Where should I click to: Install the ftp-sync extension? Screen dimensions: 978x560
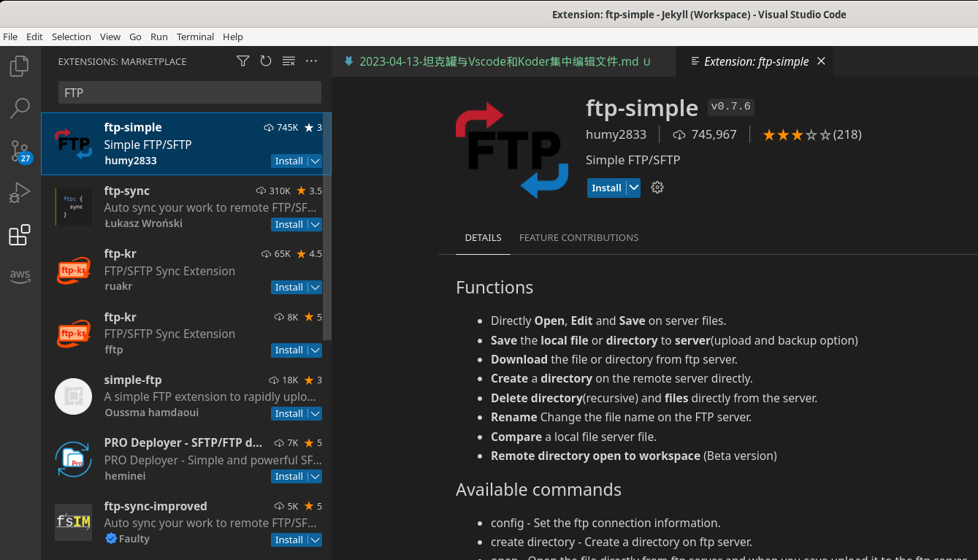coord(289,224)
